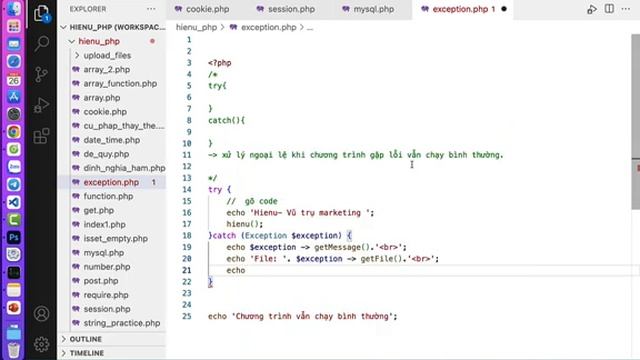Open editor More Actions ellipsis
The height and width of the screenshot is (360, 640).
click(x=626, y=9)
